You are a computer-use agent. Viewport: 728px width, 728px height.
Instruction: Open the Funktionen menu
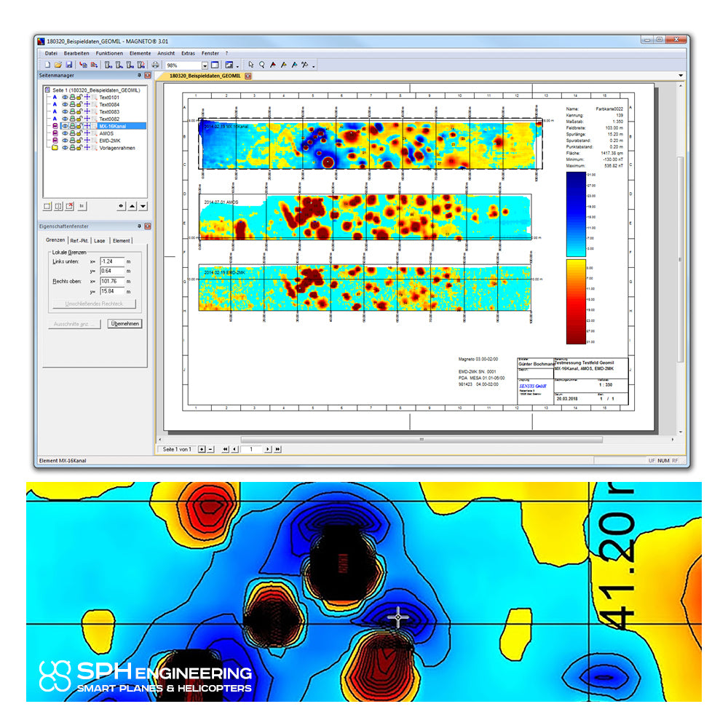point(109,53)
